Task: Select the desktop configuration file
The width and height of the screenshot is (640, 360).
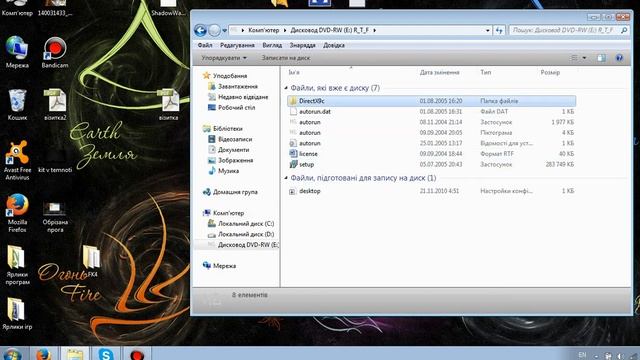Action: [x=431, y=191]
